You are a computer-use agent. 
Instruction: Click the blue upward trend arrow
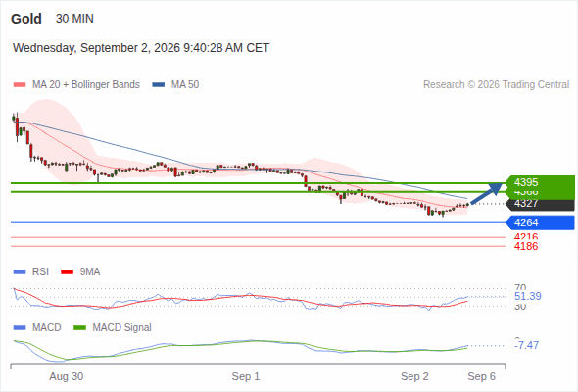(x=487, y=193)
